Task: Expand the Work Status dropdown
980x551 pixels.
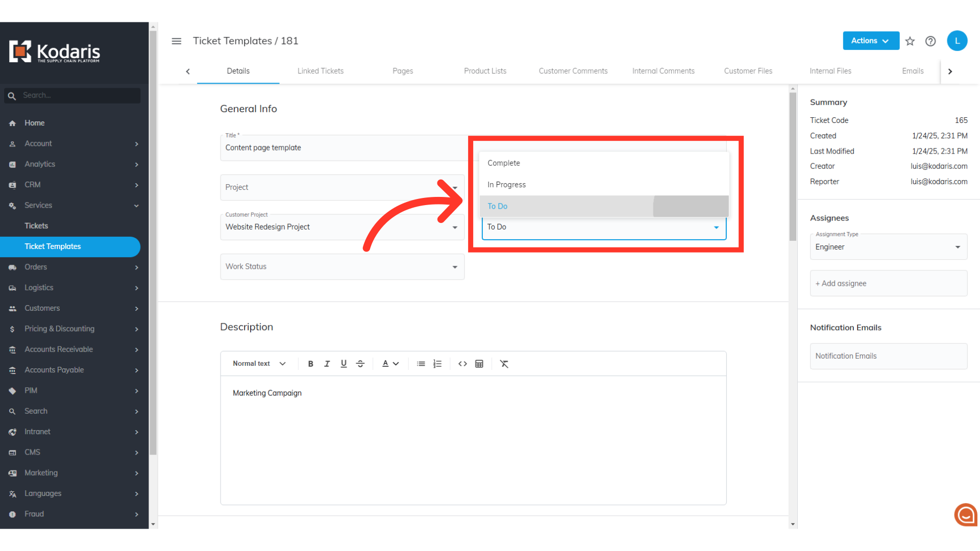Action: [342, 267]
